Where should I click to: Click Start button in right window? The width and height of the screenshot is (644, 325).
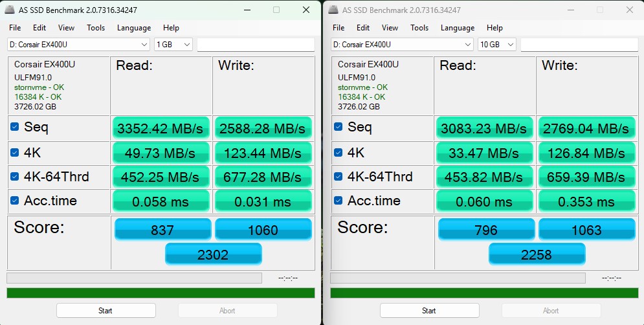coord(430,311)
